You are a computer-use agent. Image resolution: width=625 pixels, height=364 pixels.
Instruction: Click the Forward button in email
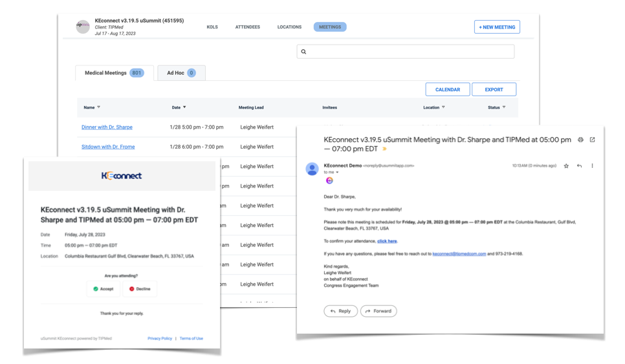378,311
